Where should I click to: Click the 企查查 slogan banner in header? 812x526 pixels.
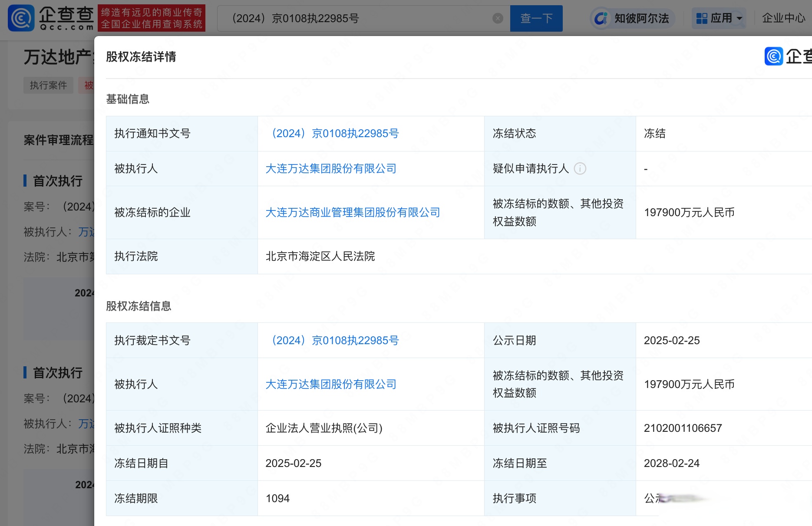pyautogui.click(x=152, y=18)
